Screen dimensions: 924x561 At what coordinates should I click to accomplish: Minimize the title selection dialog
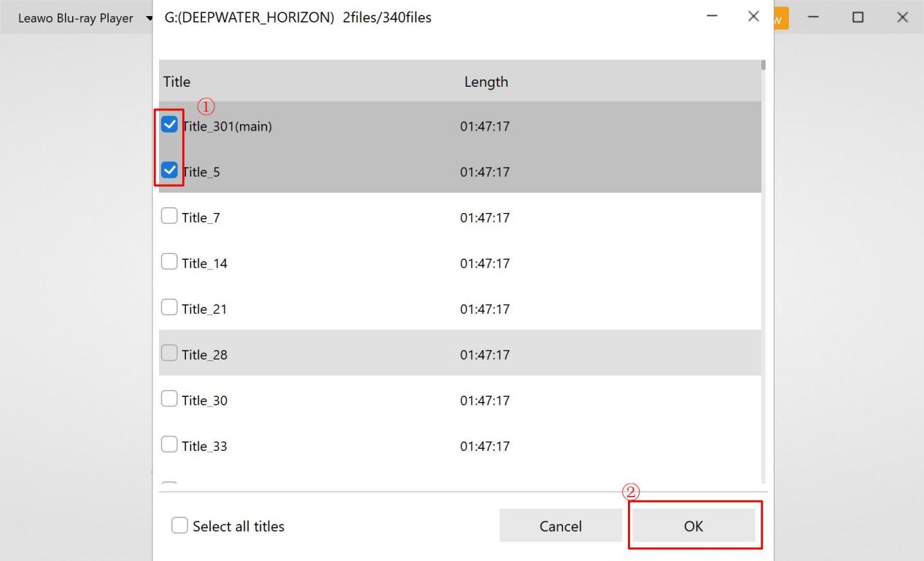point(712,16)
